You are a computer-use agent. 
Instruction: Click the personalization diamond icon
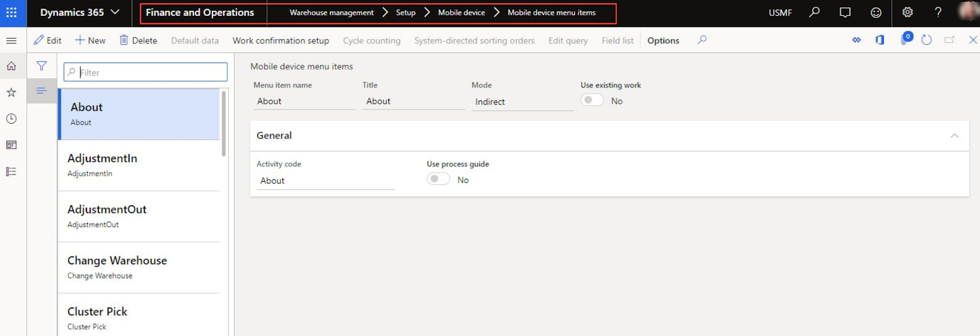[856, 40]
